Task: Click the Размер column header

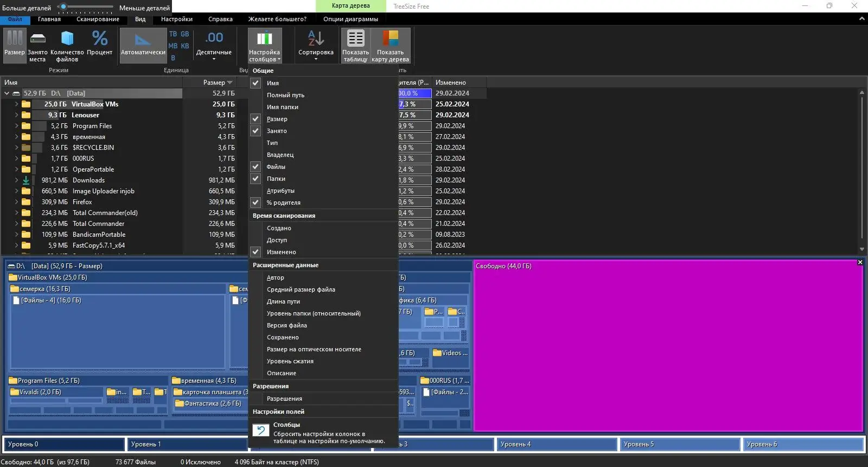Action: point(209,83)
